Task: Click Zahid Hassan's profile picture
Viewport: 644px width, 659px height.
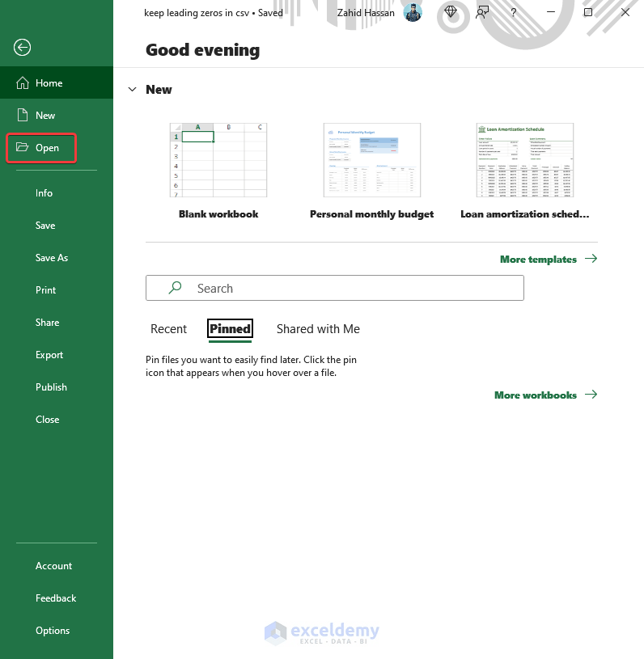Action: [413, 13]
